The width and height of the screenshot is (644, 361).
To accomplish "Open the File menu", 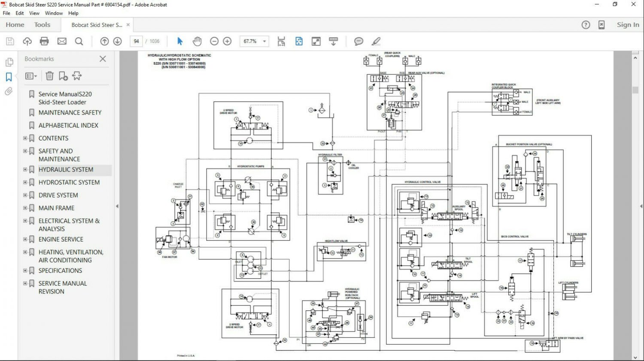I will coord(6,13).
